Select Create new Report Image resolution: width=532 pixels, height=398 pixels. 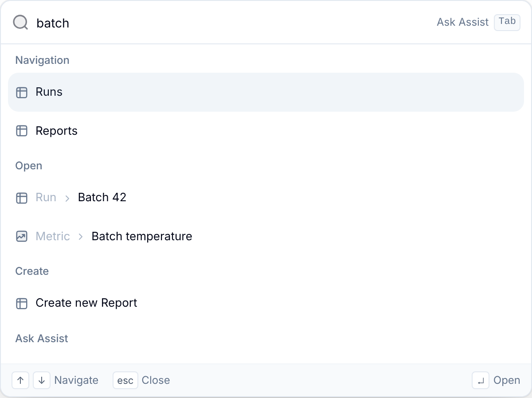(266, 303)
